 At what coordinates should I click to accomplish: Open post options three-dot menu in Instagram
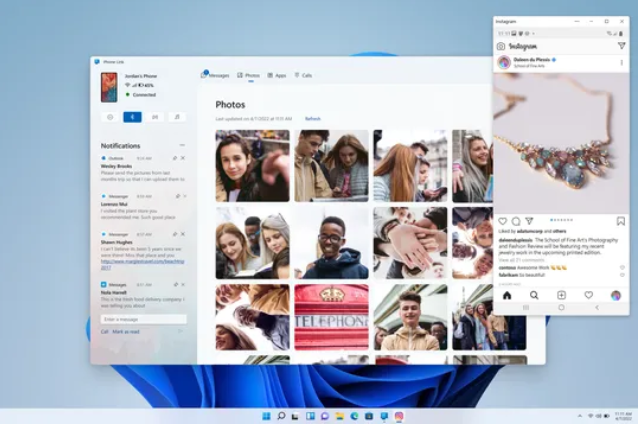pyautogui.click(x=621, y=62)
